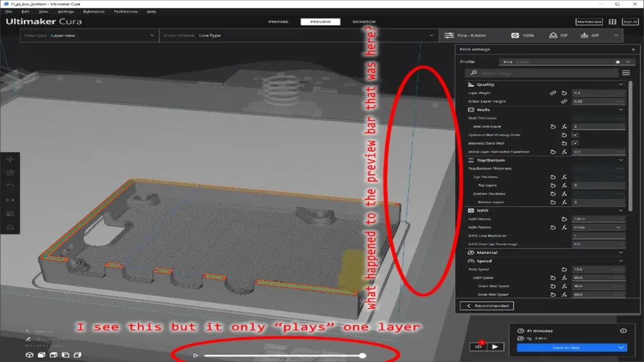This screenshot has height=362, width=644.
Task: Open the Edit menu
Action: pos(25,11)
